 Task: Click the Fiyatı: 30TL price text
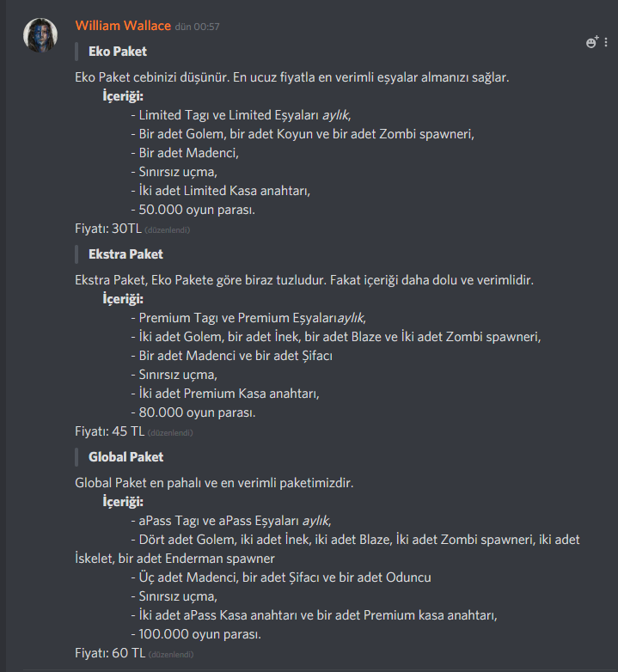108,229
